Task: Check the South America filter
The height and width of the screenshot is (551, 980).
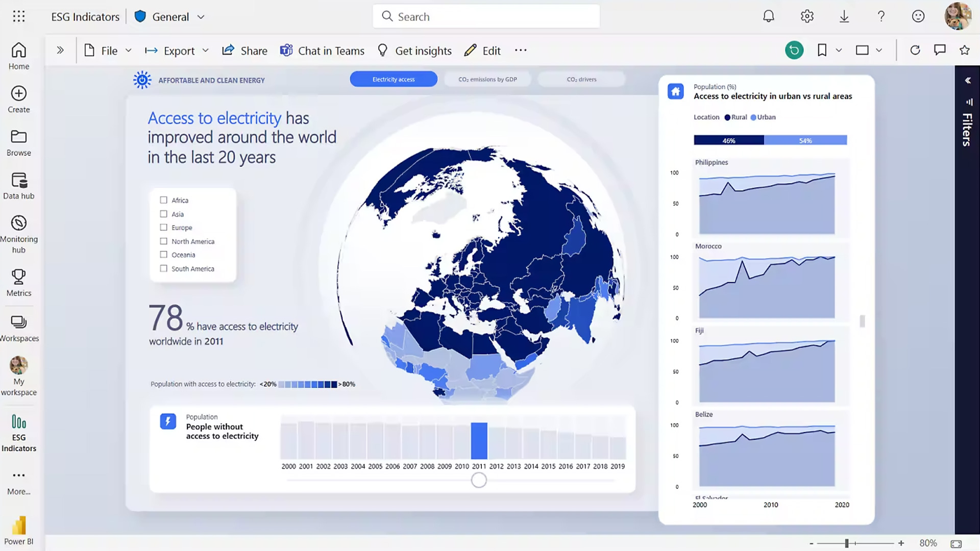Action: point(163,268)
